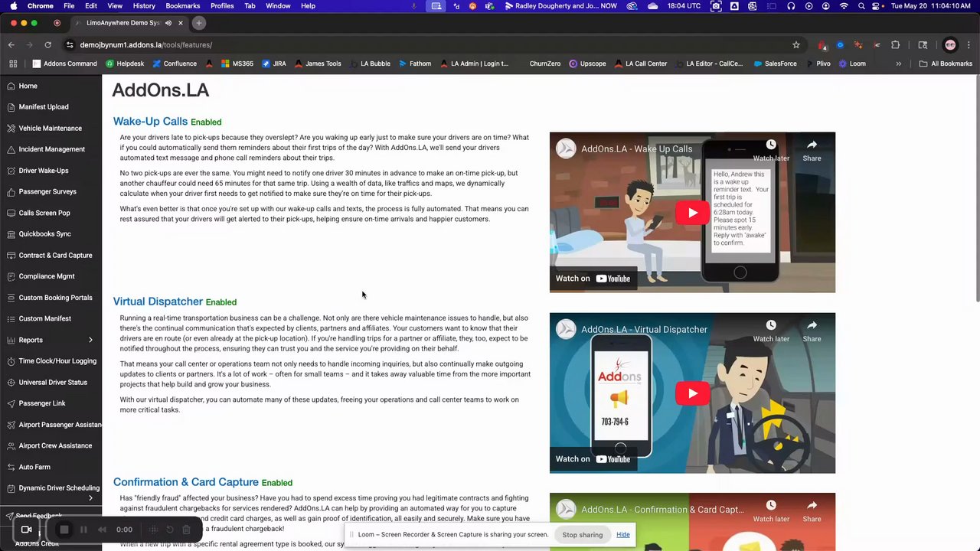Open the Helpdesk bookmark

(x=125, y=64)
